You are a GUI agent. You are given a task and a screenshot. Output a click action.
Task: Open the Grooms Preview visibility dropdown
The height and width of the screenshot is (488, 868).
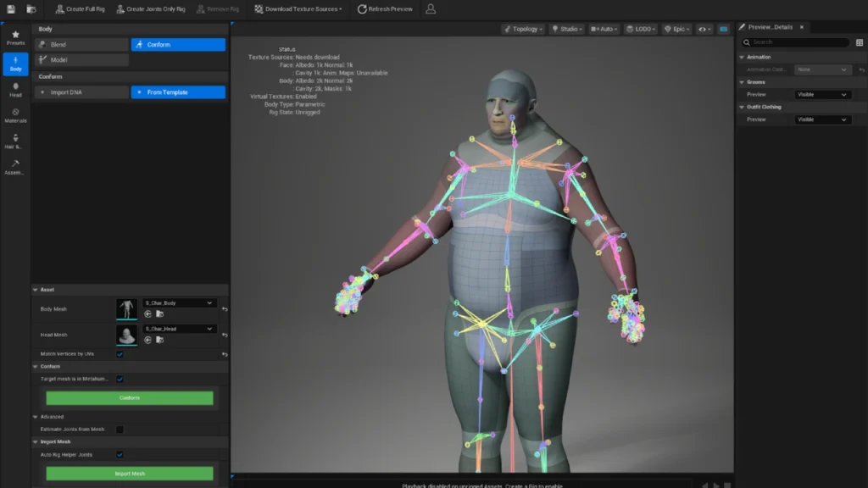pyautogui.click(x=822, y=95)
